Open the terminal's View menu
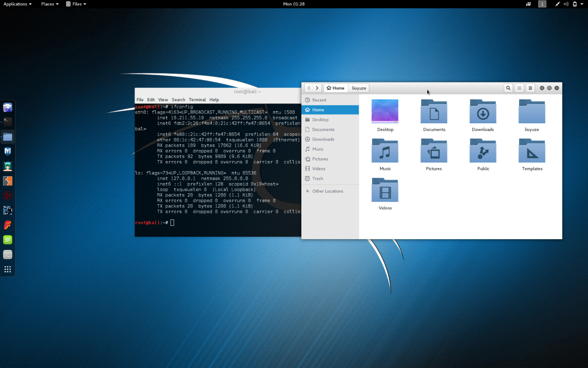 point(163,100)
